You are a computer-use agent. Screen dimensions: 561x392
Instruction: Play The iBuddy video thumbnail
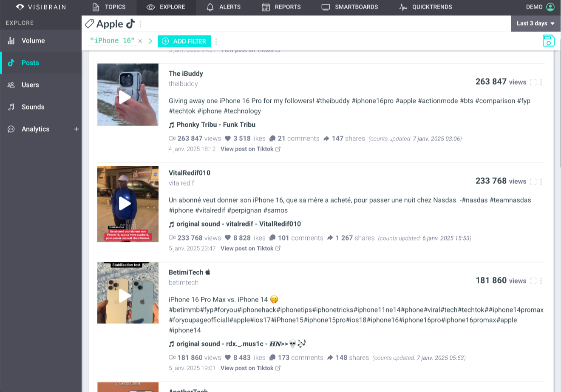(x=128, y=95)
